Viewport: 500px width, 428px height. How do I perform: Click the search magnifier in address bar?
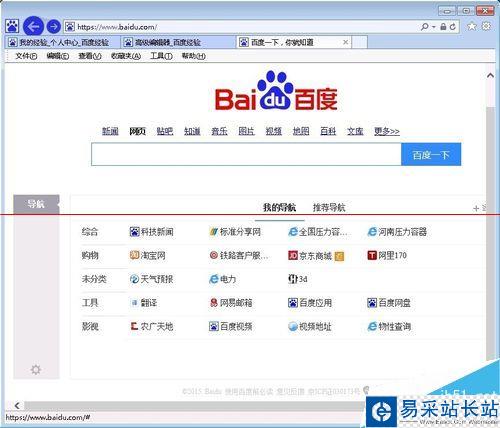425,27
